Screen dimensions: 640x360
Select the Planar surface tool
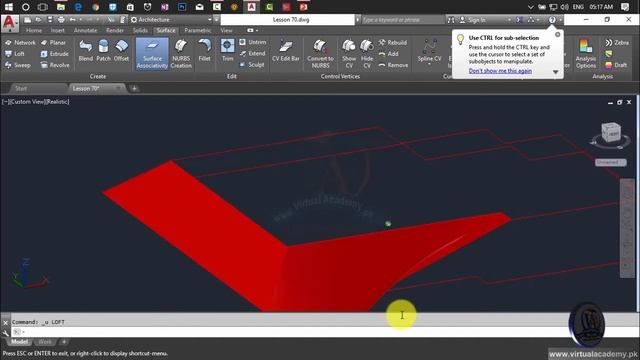tap(53, 42)
